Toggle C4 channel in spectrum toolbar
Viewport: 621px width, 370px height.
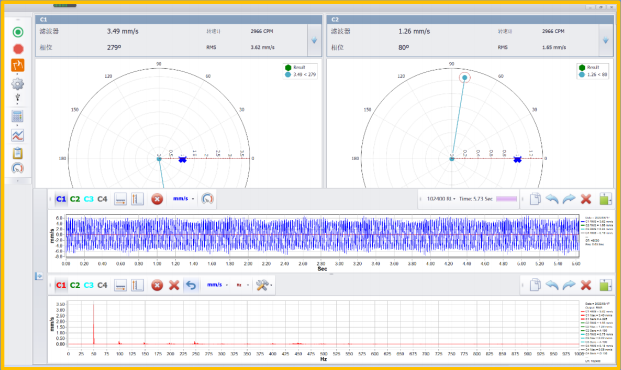(x=102, y=285)
